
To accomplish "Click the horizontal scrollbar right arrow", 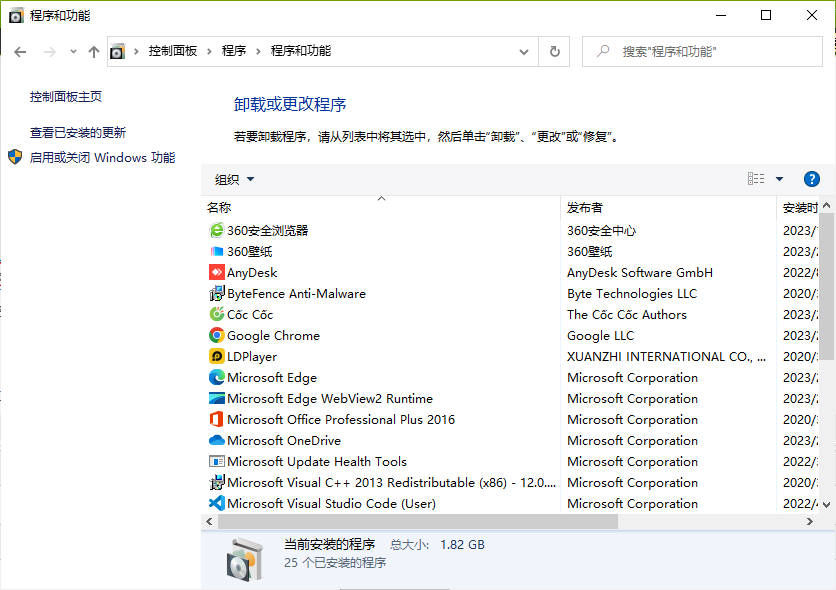I will point(809,521).
